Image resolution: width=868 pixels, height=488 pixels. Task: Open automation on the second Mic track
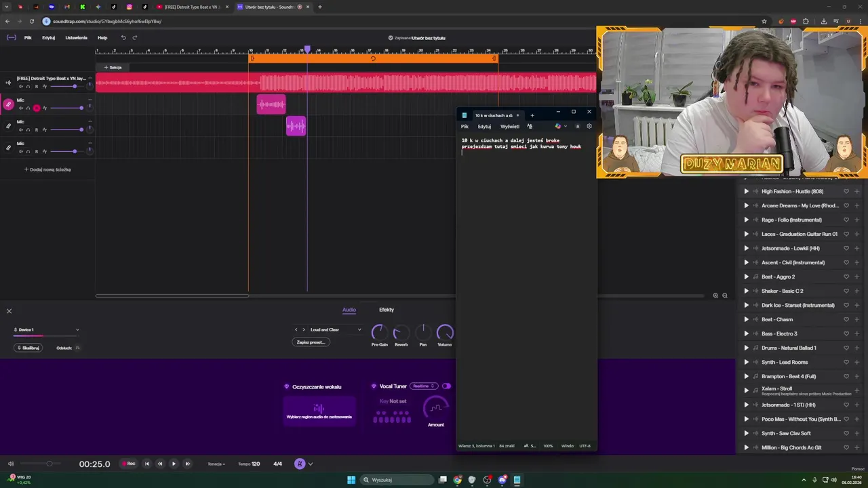45,129
